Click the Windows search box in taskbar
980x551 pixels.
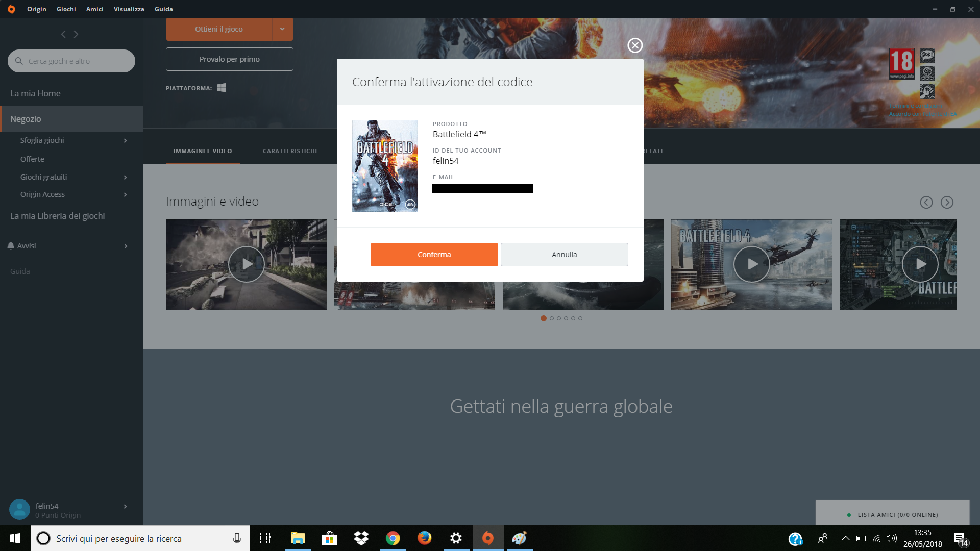[x=140, y=538]
